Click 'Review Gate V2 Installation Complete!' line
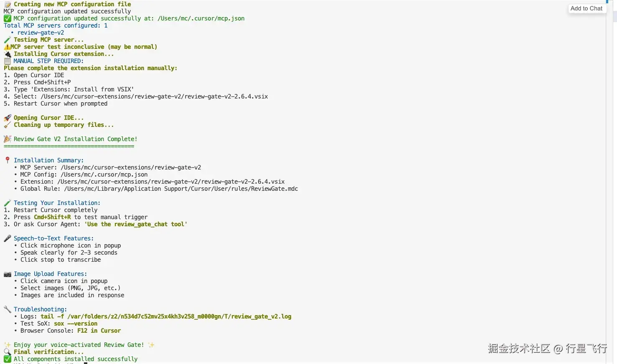Screen dimensions: 617x364 click(75, 139)
